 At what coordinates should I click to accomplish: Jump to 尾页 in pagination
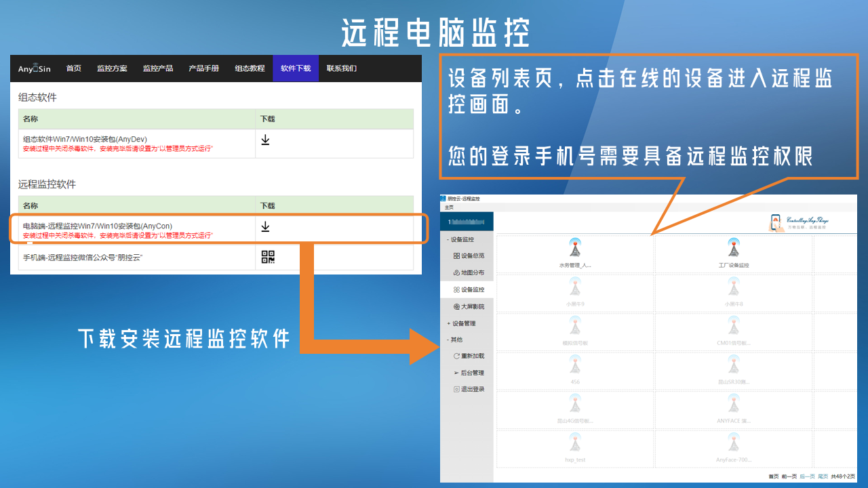point(823,476)
